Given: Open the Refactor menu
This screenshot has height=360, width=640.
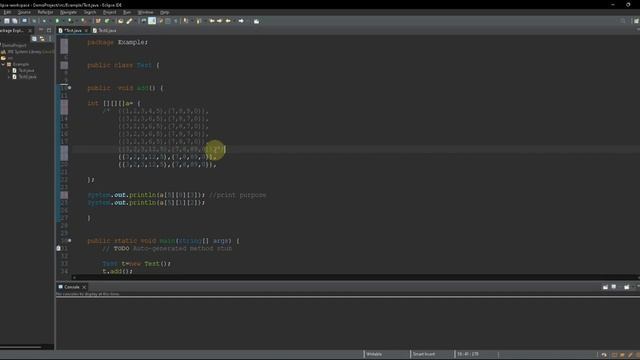Looking at the screenshot, I should point(45,12).
